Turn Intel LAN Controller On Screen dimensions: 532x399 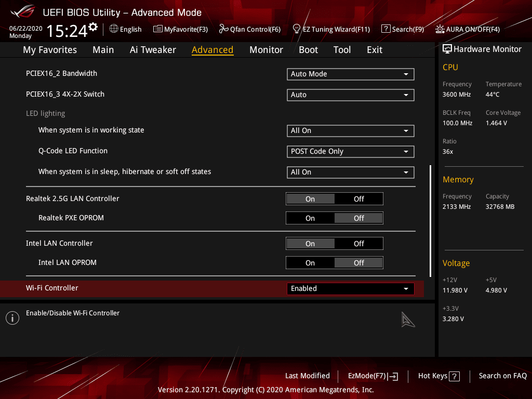pyautogui.click(x=310, y=244)
